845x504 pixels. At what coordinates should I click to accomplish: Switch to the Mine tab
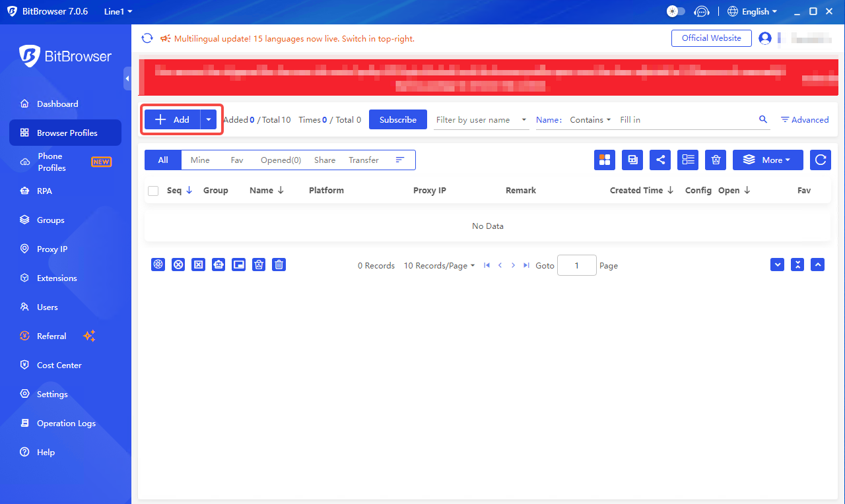coord(200,160)
